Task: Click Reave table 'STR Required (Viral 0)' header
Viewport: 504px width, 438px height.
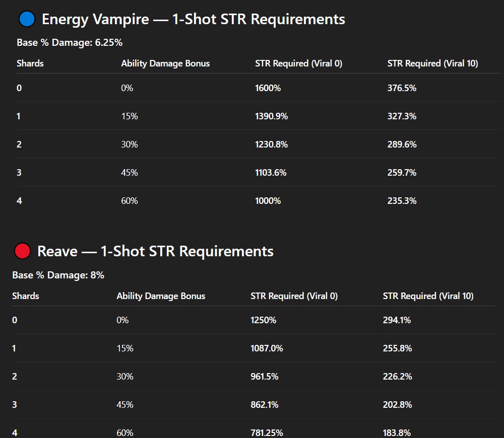Action: (x=294, y=296)
